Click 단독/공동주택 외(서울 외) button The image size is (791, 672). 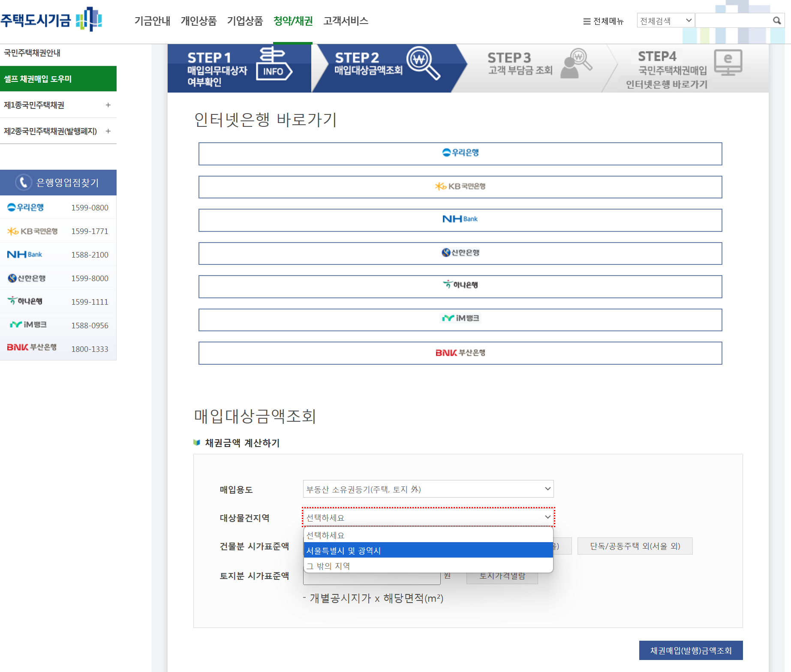(x=635, y=546)
